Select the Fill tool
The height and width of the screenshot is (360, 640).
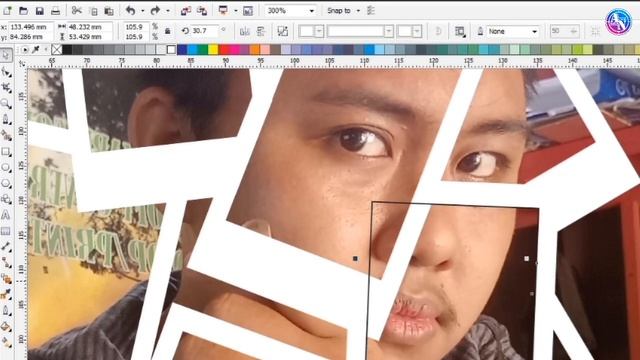coord(6,327)
